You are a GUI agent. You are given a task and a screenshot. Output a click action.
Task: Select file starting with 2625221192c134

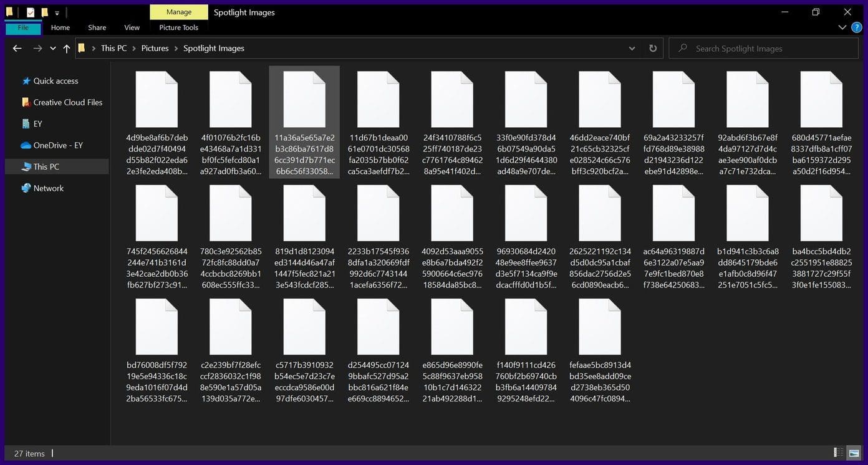point(600,237)
